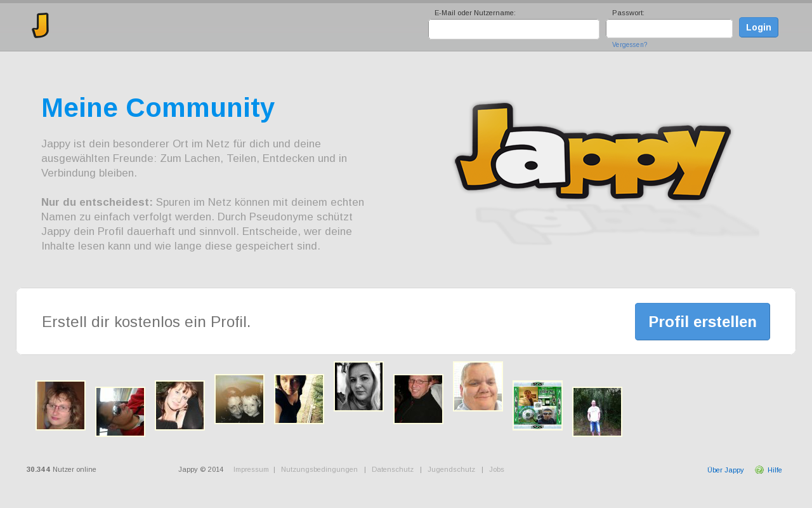Click the Nur du entscheidest paragraph
Viewport: 812px width, 508px height.
(203, 224)
